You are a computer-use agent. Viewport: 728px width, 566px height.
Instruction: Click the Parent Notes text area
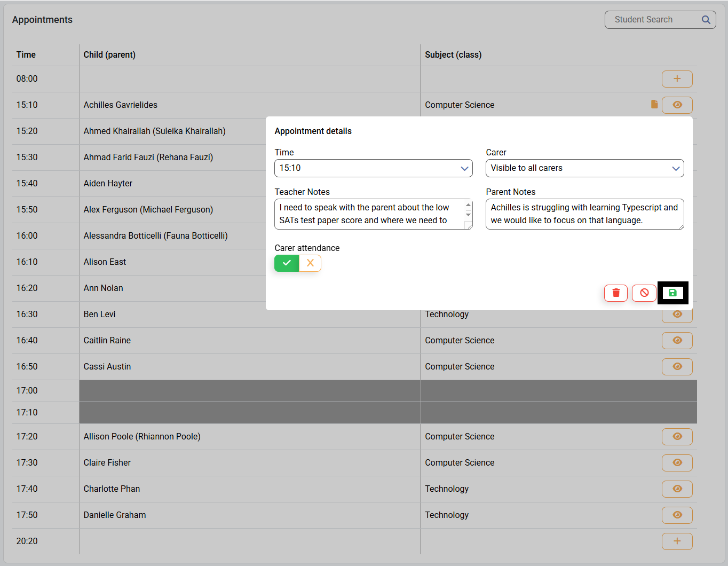click(584, 214)
